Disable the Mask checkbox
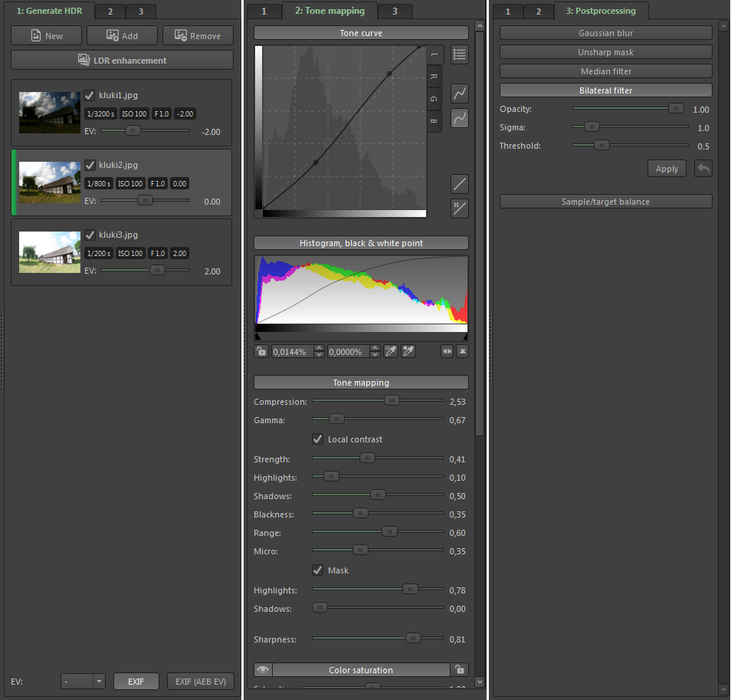The image size is (731, 700). 317,570
